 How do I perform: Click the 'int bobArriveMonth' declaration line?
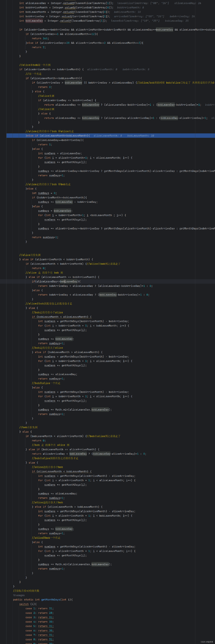click(x=66, y=7)
